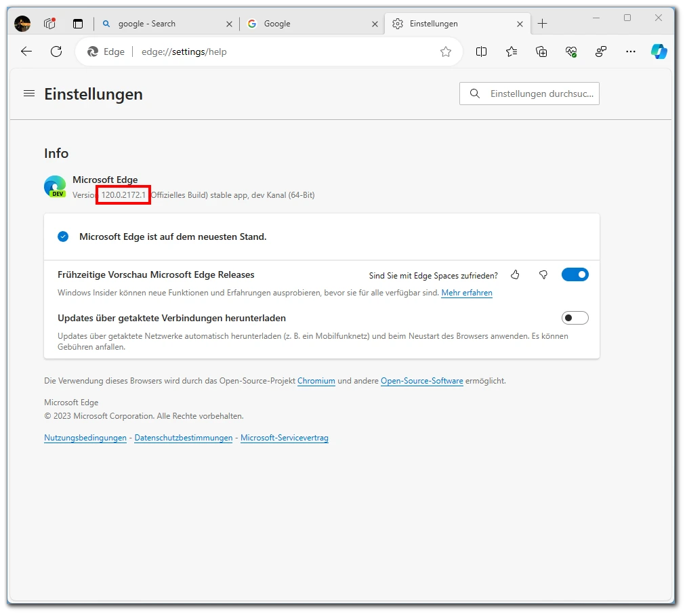Close the Einstellungen tab
Viewport: 687px width, 616px height.
(520, 24)
